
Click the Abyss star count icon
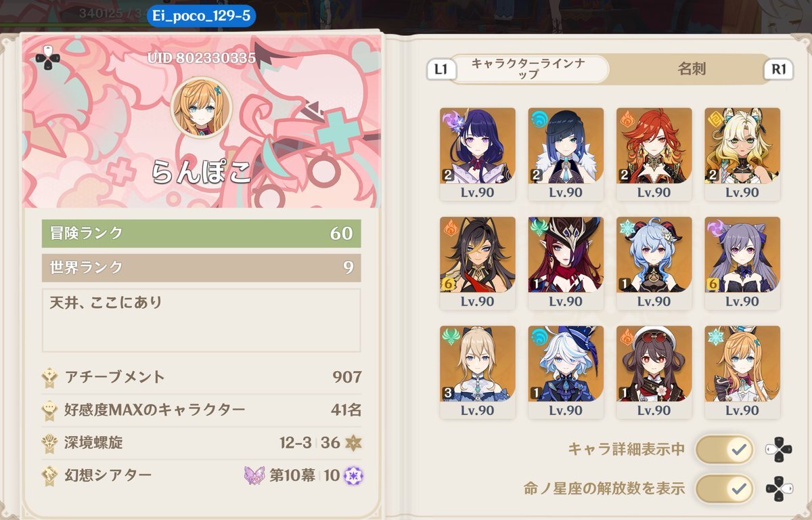[x=353, y=443]
